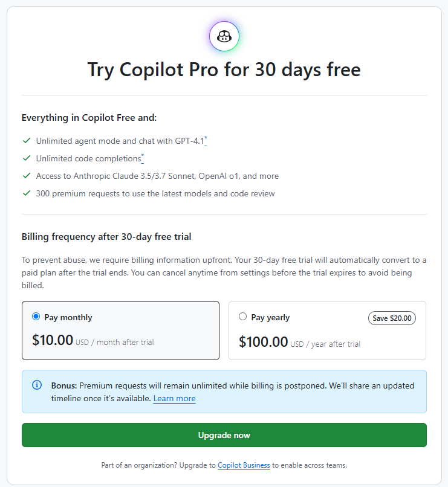The image size is (448, 487).
Task: Click the Billing frequency section heading
Action: click(x=106, y=237)
